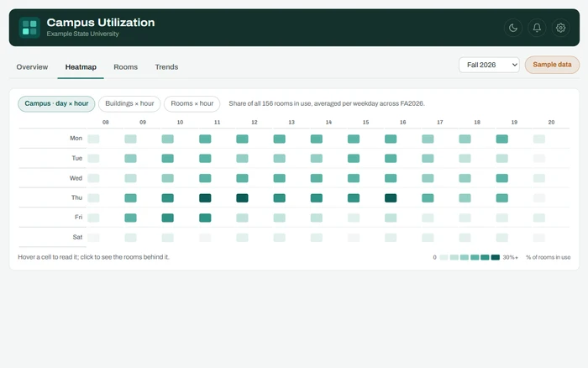Click the Sat row label
Image resolution: width=588 pixels, height=368 pixels.
(77, 237)
